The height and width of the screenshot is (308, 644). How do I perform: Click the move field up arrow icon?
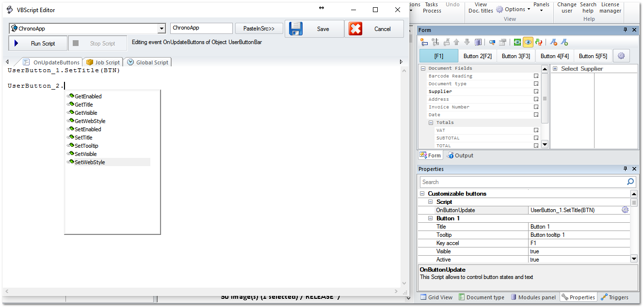[x=457, y=42]
